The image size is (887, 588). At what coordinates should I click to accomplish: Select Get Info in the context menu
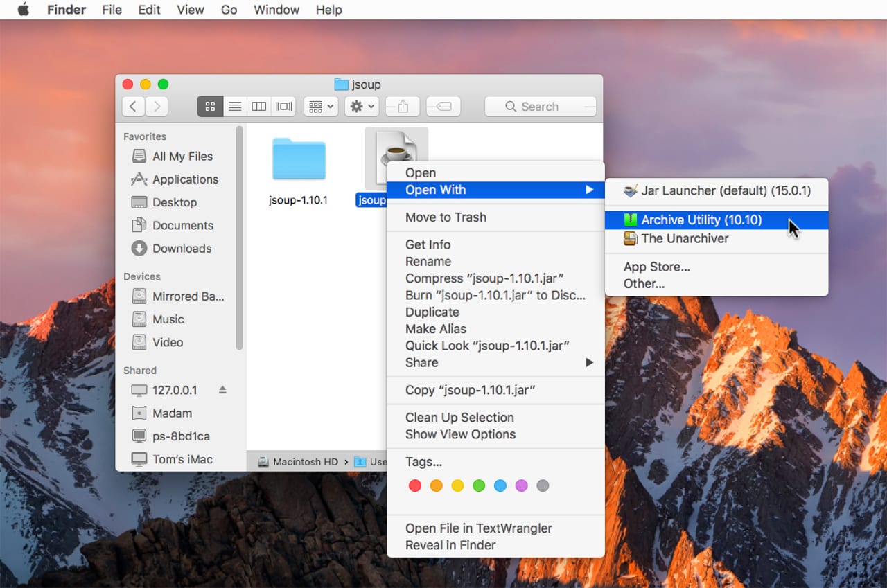click(x=428, y=244)
